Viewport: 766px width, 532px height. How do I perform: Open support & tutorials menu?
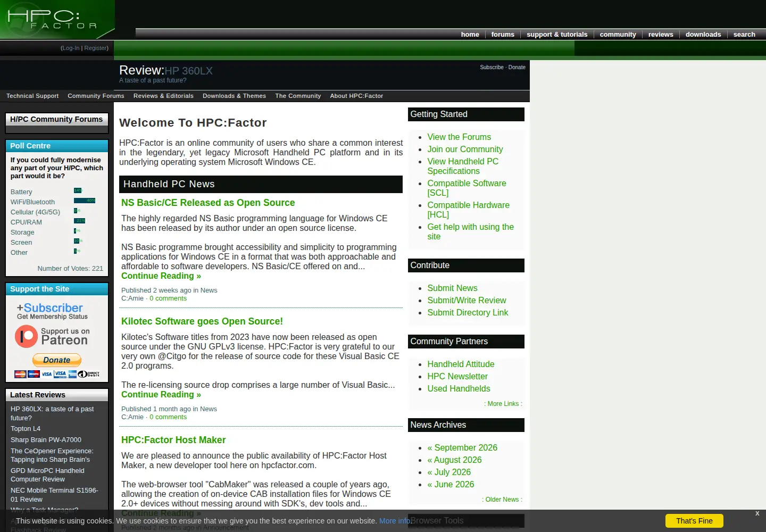coord(557,35)
